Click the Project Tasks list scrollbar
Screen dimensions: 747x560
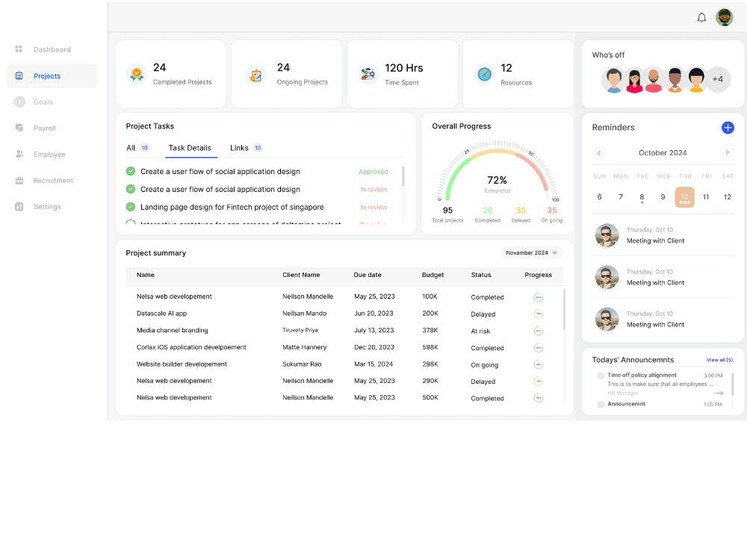pyautogui.click(x=403, y=176)
